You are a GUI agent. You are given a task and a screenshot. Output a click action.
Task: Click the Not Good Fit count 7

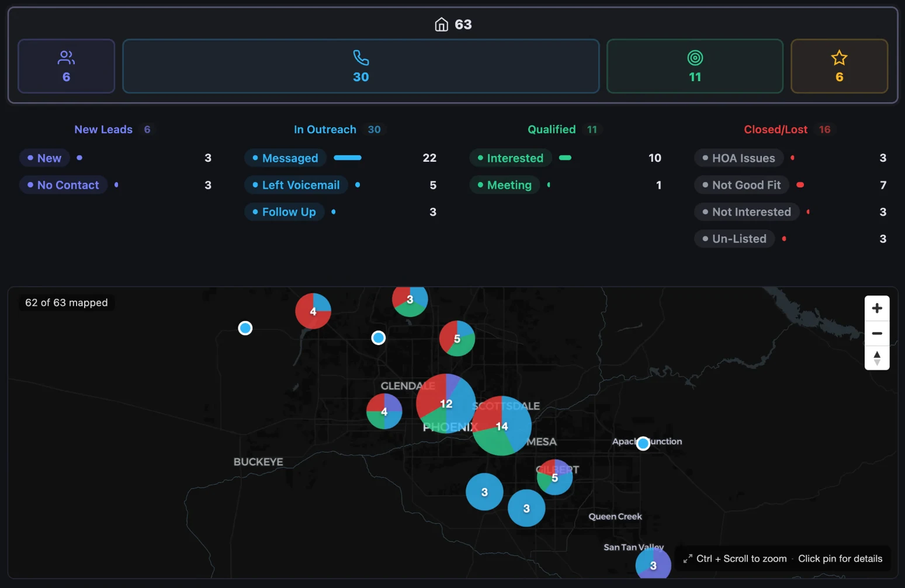(883, 185)
